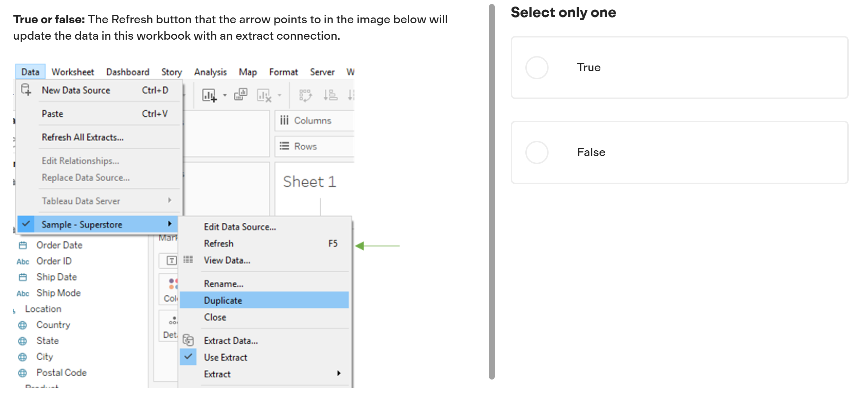Select Order Date field
The width and height of the screenshot is (868, 409).
click(59, 245)
